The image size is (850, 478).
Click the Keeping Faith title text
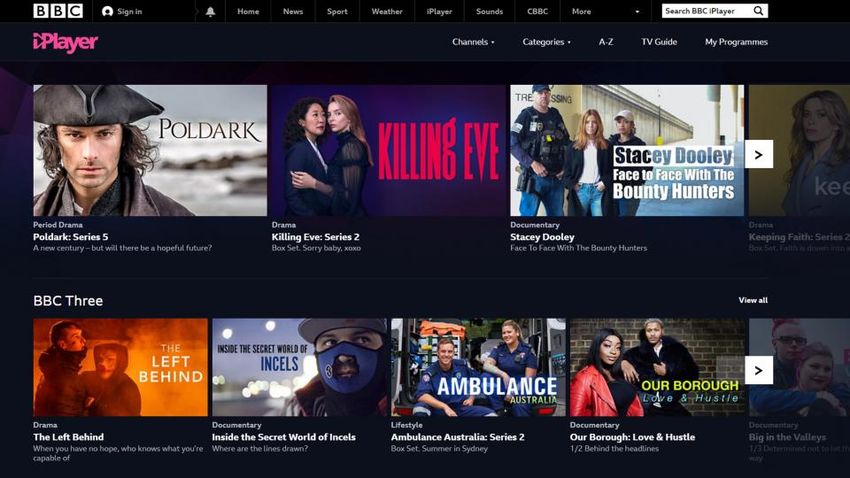(x=799, y=237)
